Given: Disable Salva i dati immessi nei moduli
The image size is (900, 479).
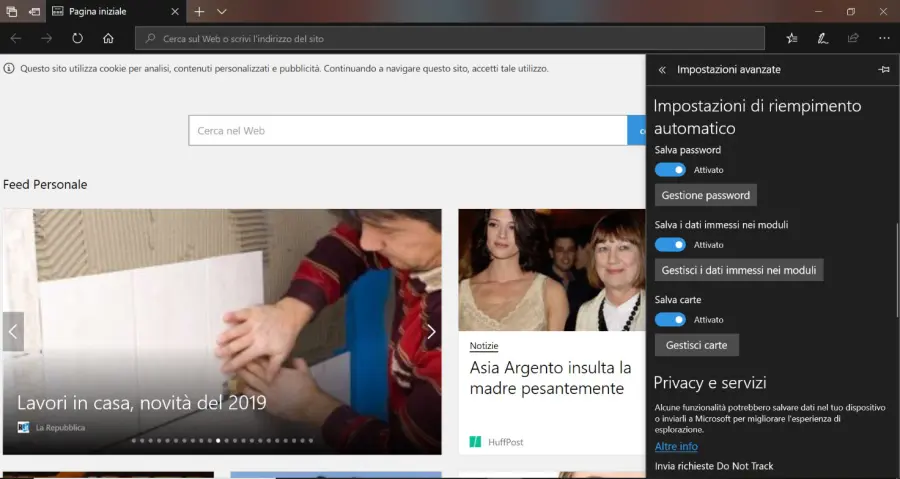Looking at the screenshot, I should click(x=670, y=245).
